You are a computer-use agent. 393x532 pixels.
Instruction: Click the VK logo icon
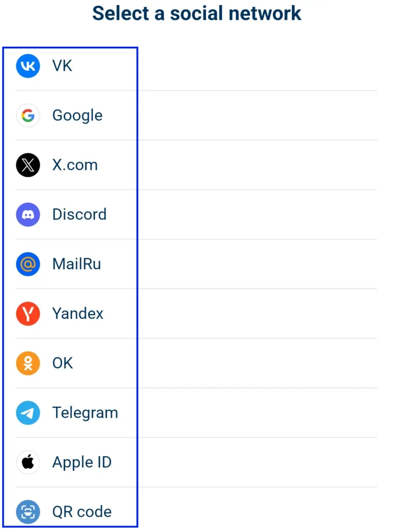click(x=28, y=66)
